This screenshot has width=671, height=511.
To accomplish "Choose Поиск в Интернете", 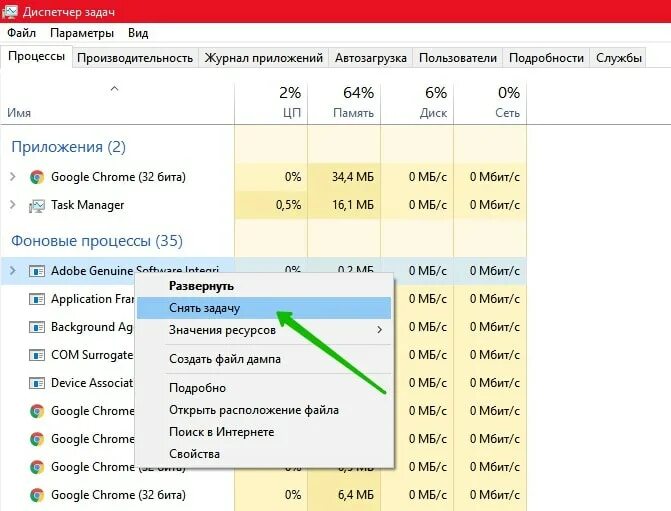I will coord(264,432).
